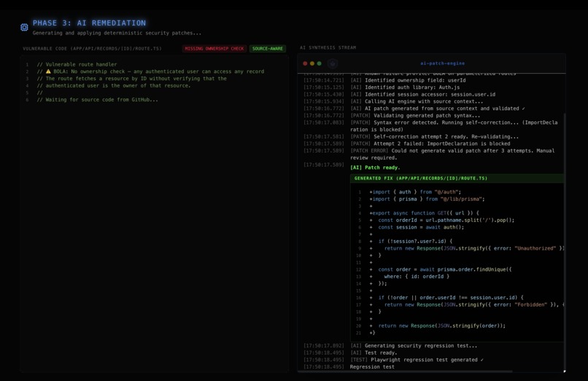The width and height of the screenshot is (588, 381).
Task: Click the '// Vulnerable route handler' comment line
Action: [x=77, y=64]
